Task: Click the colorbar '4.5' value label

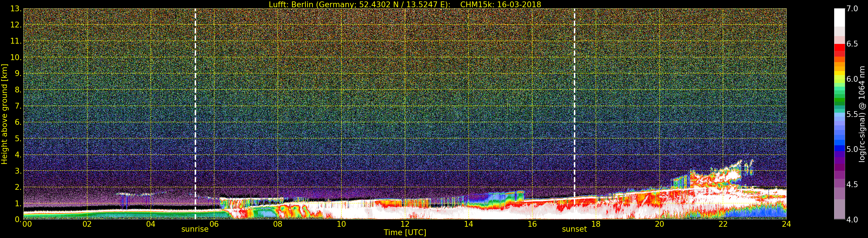Action: 852,184
